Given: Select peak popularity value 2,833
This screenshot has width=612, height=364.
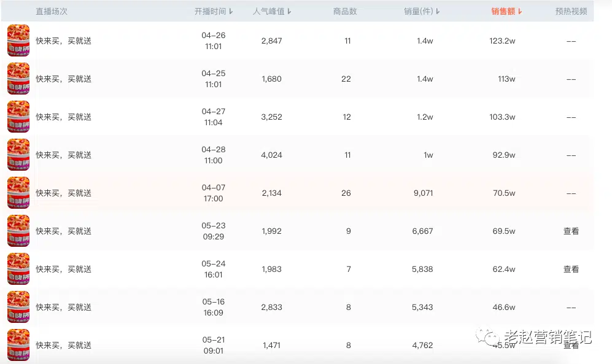Looking at the screenshot, I should pos(272,307).
